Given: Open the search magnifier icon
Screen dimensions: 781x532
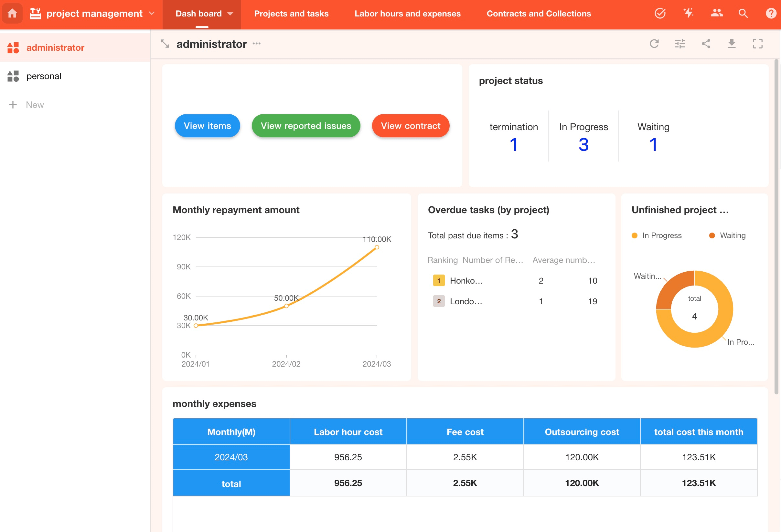Looking at the screenshot, I should pos(743,14).
